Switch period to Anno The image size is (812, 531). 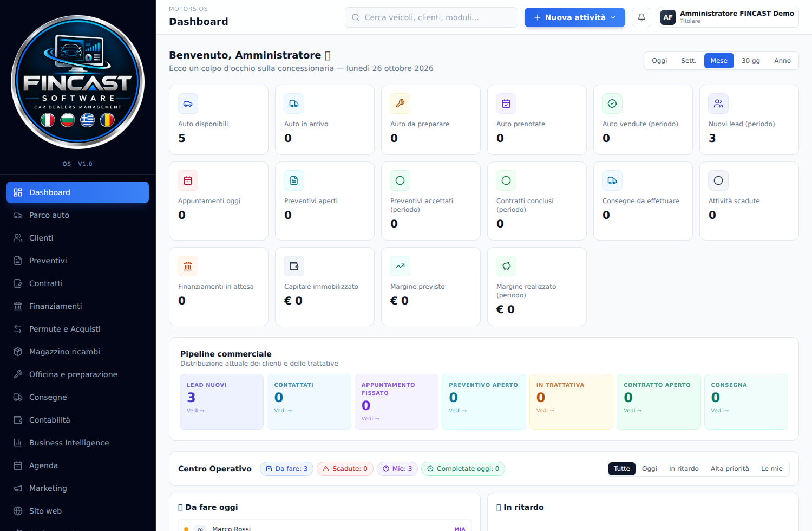(x=782, y=61)
